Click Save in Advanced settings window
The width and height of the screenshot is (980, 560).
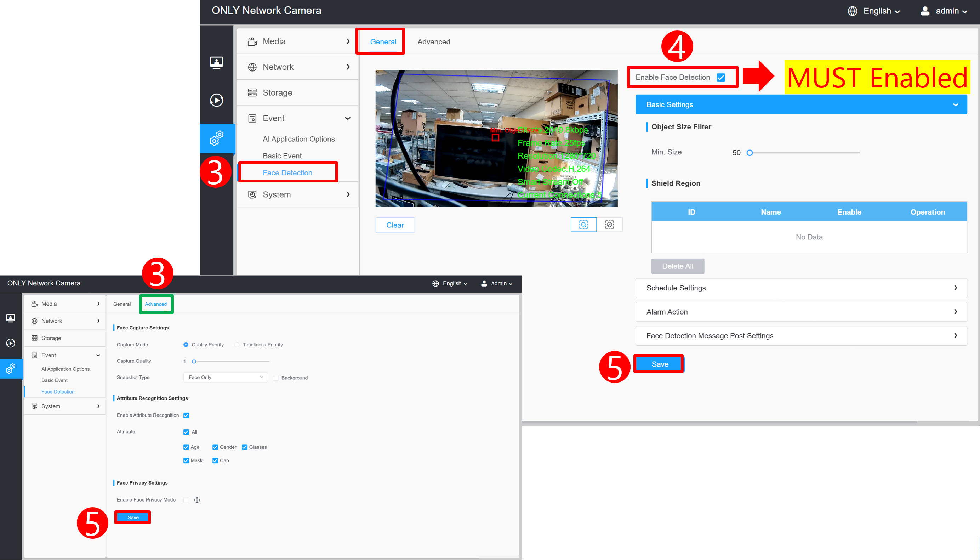tap(133, 518)
